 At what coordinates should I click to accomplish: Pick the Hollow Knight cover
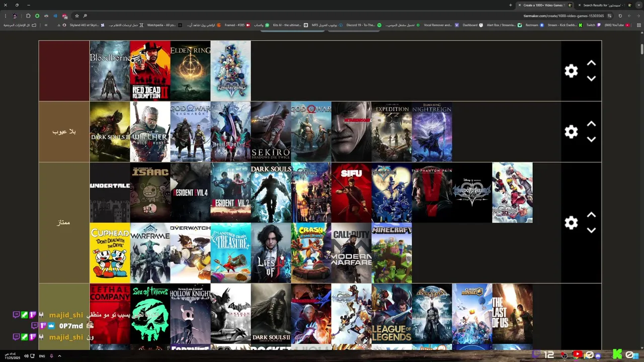(x=190, y=314)
